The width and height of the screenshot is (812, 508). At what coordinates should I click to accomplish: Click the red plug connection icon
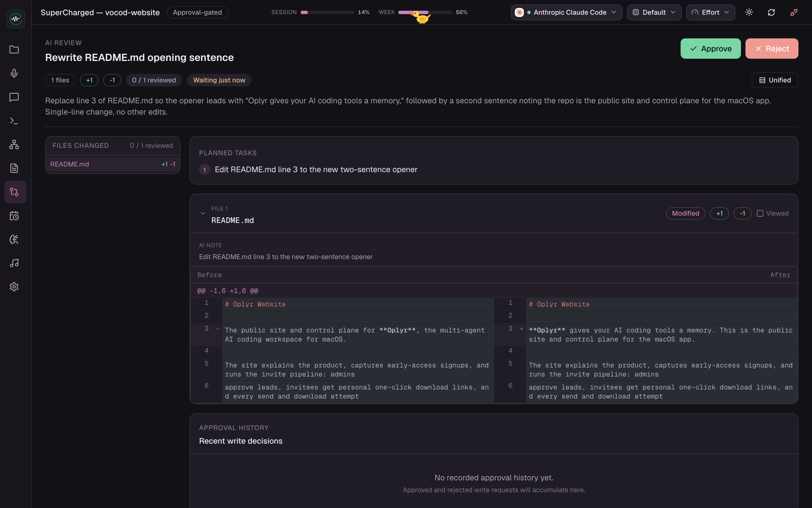(x=794, y=12)
